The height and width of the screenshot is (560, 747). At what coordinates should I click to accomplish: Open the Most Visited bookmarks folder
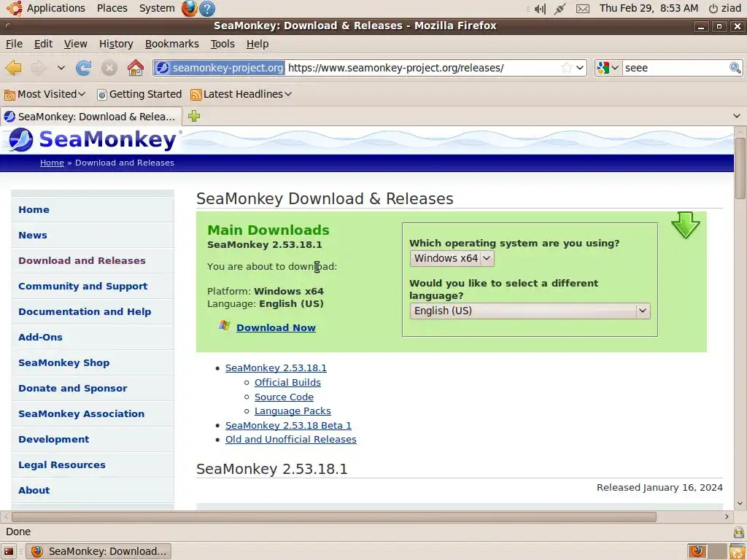click(x=44, y=94)
